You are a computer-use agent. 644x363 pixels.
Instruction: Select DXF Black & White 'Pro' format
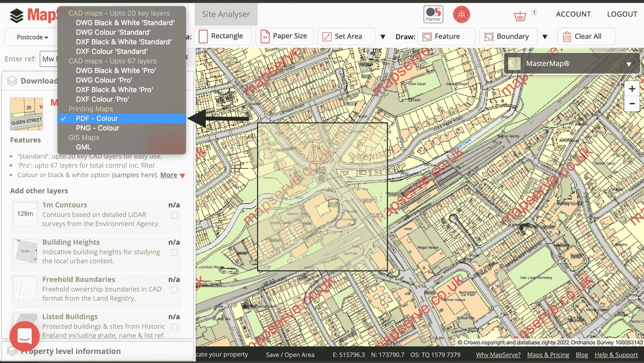click(x=122, y=90)
